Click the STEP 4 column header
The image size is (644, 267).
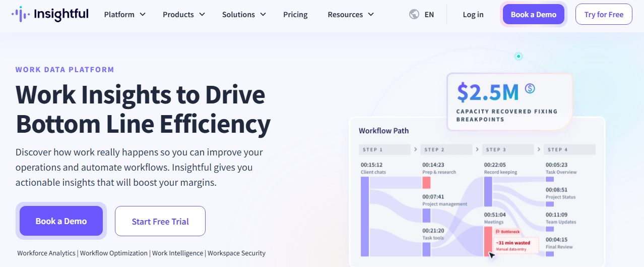569,149
